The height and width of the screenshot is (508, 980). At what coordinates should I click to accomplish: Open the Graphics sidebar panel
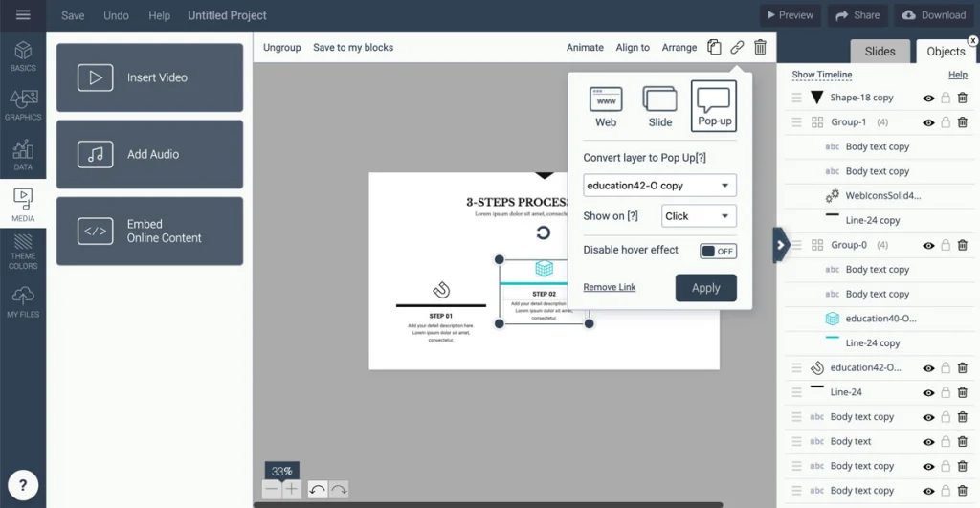point(23,104)
